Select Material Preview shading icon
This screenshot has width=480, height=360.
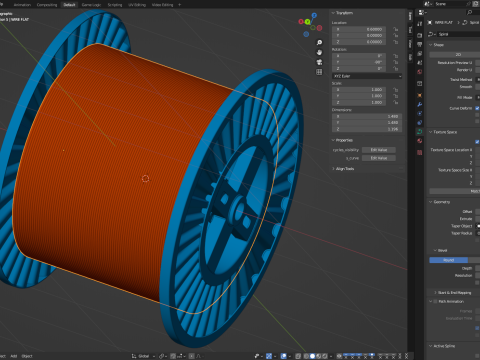(319, 356)
